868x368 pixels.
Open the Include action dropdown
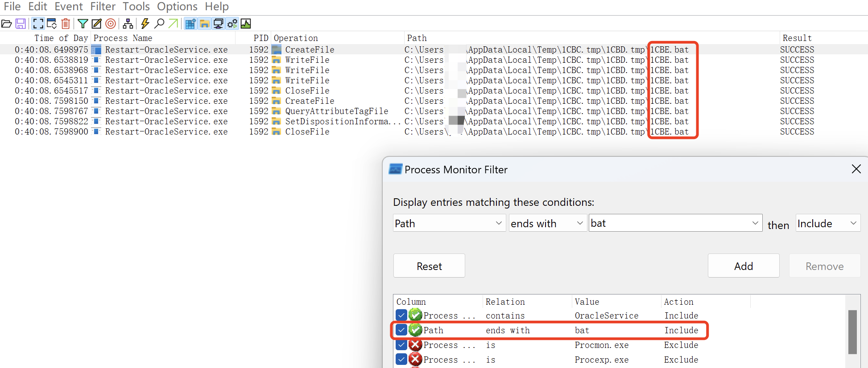827,223
